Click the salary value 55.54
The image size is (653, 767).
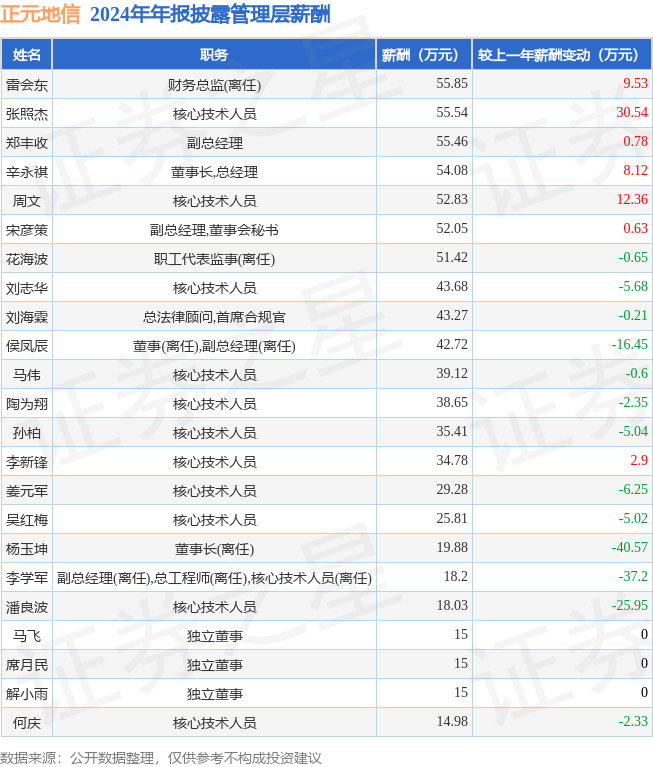click(452, 113)
